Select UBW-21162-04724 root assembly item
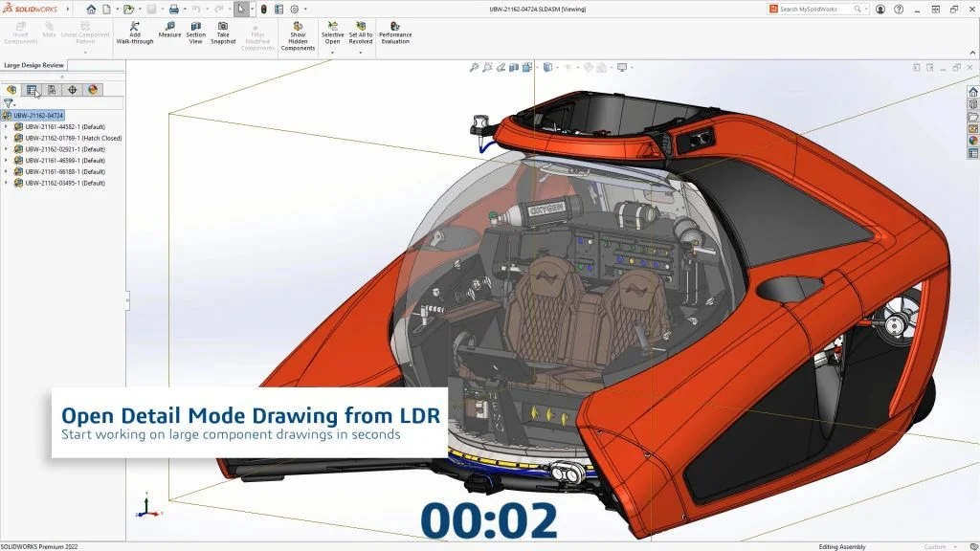The width and height of the screenshot is (980, 551). pyautogui.click(x=38, y=115)
